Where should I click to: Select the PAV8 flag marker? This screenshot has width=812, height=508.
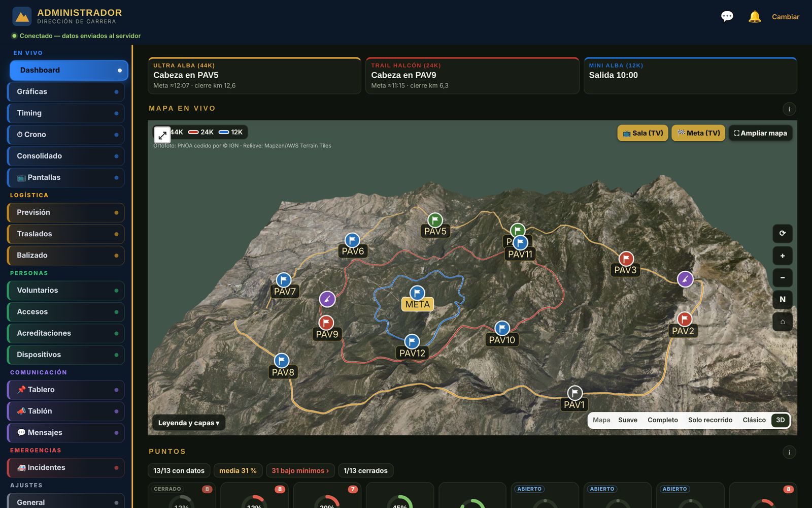point(282,361)
